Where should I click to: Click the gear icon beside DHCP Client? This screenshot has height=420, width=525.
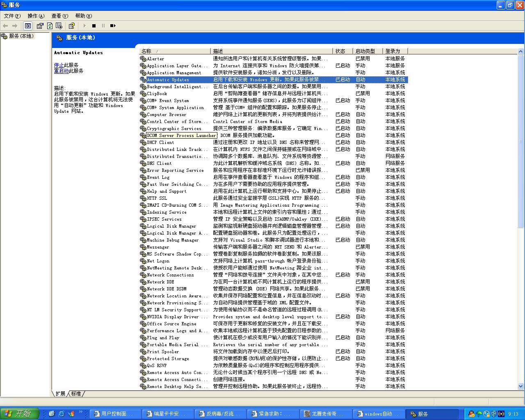(x=143, y=142)
